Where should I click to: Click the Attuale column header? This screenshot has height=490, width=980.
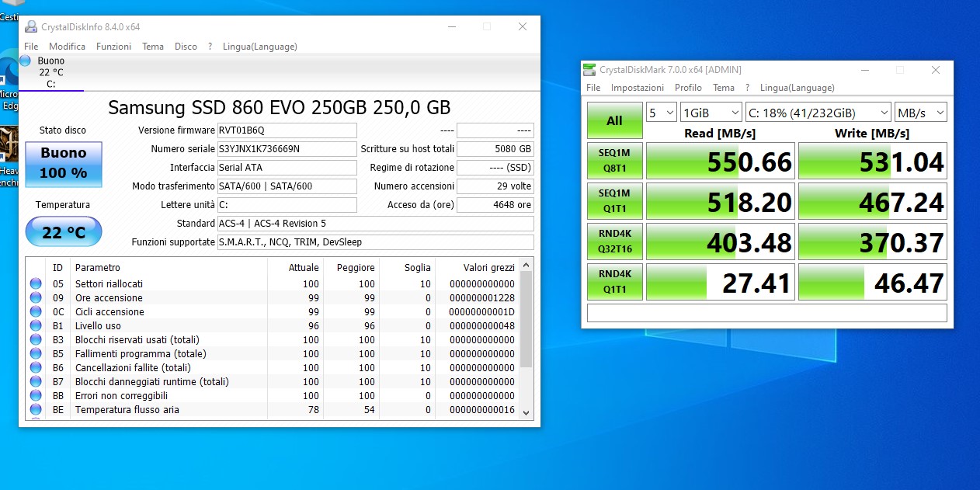(x=295, y=267)
